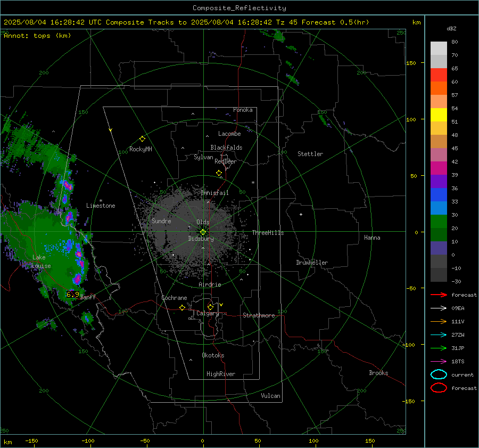Click the magenta 18TS arrow legend icon
Image resolution: width=479 pixels, height=448 pixels.
coord(439,362)
